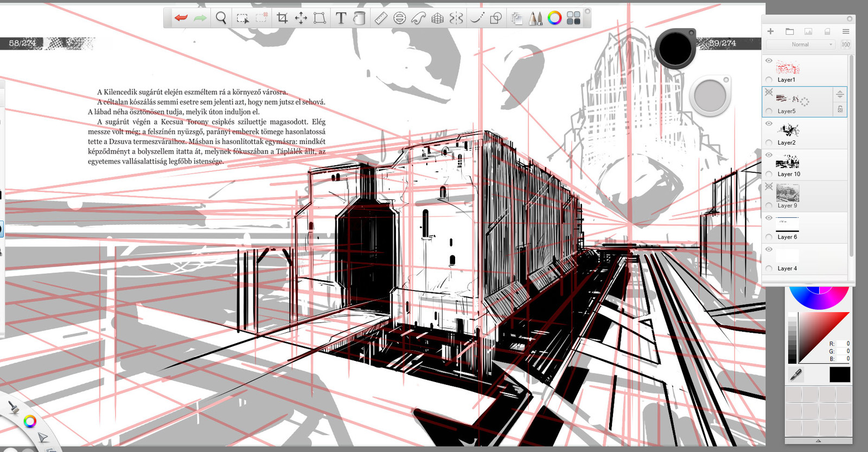Viewport: 868px width, 452px height.
Task: Activate the Perspective guide tool
Action: [438, 18]
